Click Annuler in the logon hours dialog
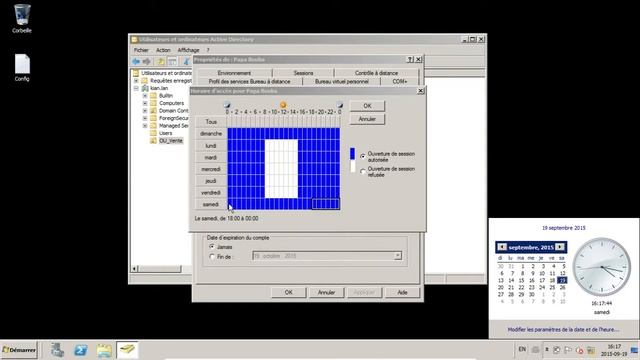This screenshot has height=360, width=640. tap(367, 119)
